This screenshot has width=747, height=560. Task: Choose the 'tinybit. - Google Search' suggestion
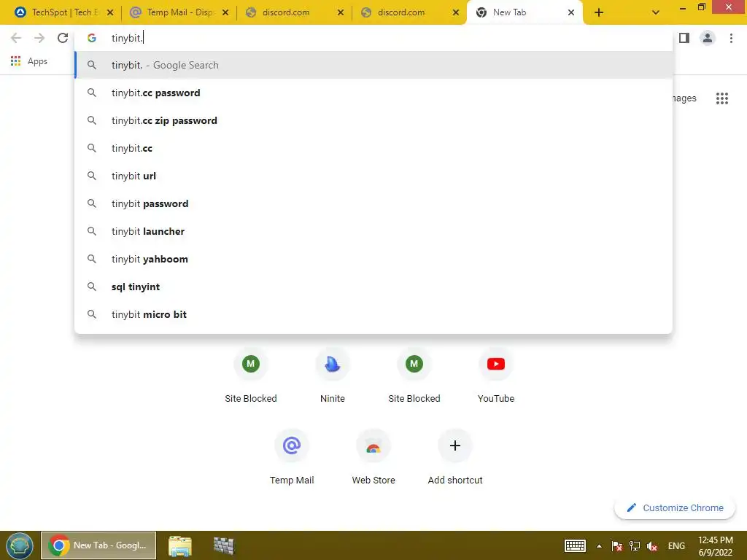[x=373, y=65]
